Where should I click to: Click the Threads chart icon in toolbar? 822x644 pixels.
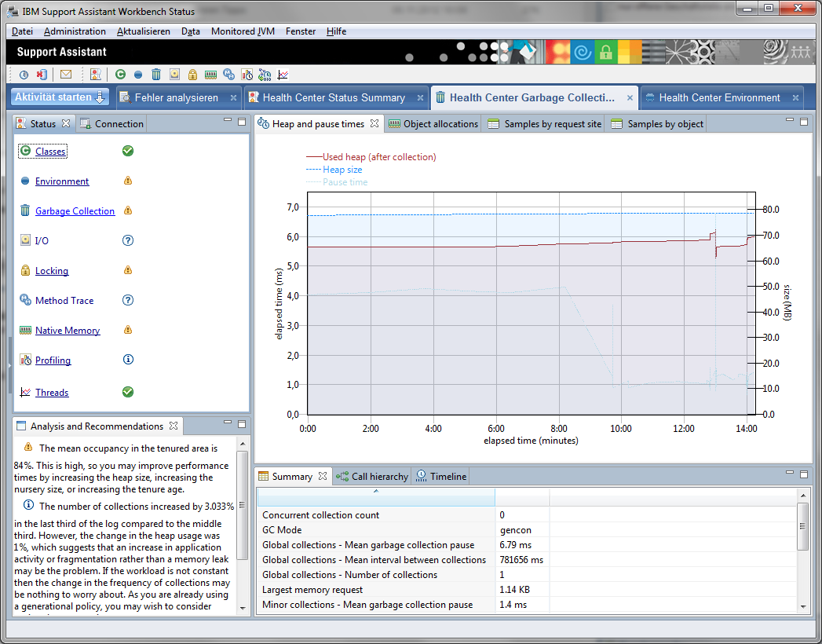pos(283,75)
